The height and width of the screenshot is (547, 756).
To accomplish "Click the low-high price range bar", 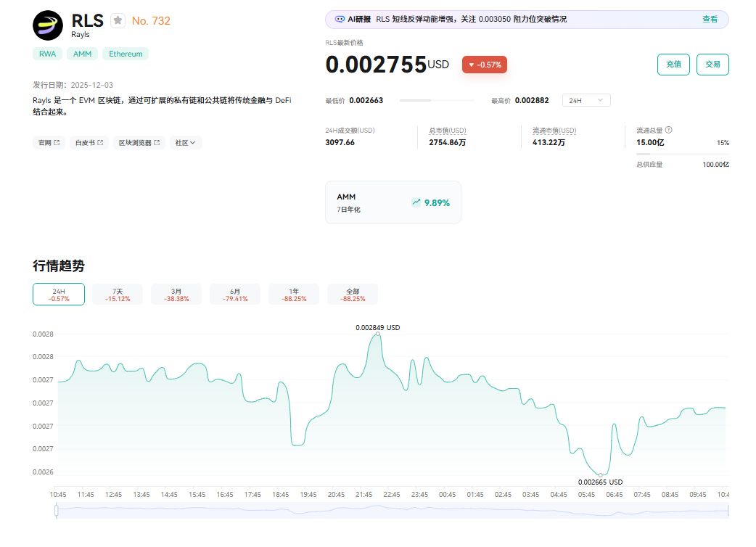I will [x=437, y=100].
